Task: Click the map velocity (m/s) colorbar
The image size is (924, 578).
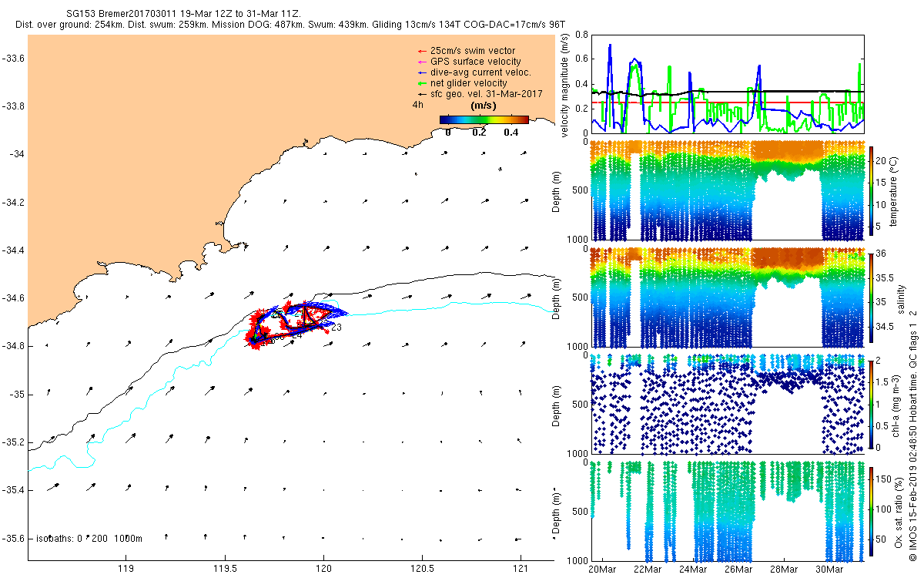Action: [484, 119]
